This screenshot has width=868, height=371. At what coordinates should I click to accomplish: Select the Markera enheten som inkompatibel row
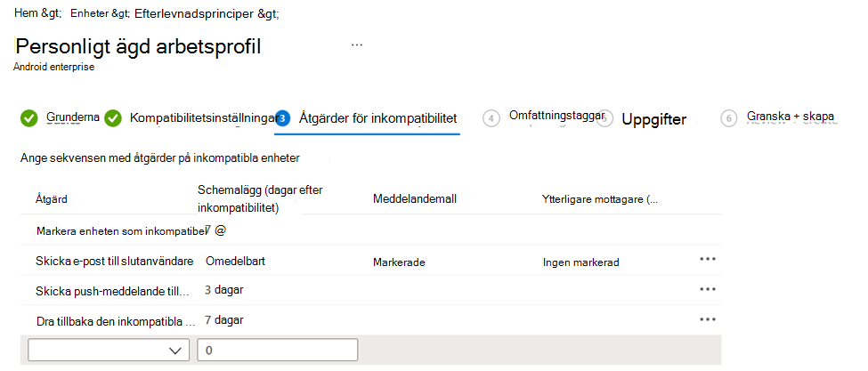[x=370, y=230]
